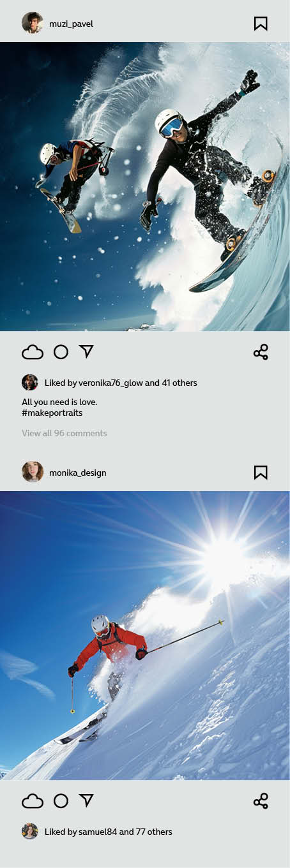
Task: Bookmark muzi_pavel's snowboarding post
Action: coord(261,24)
